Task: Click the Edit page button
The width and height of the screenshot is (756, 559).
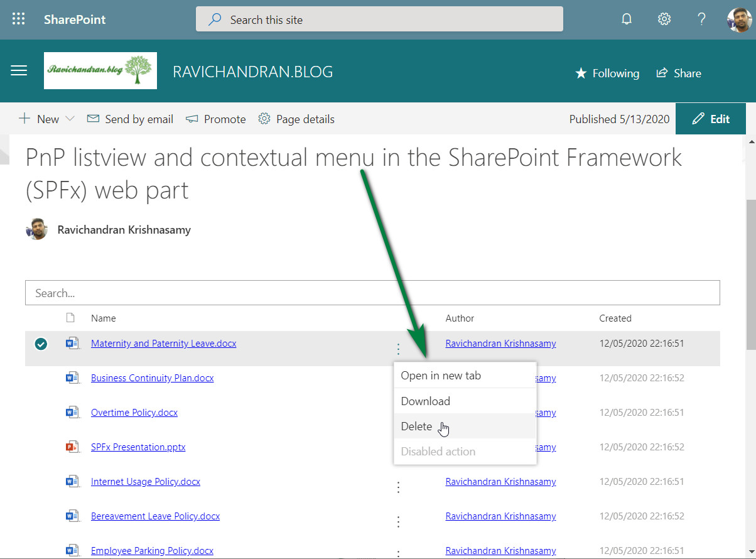Action: (x=710, y=119)
